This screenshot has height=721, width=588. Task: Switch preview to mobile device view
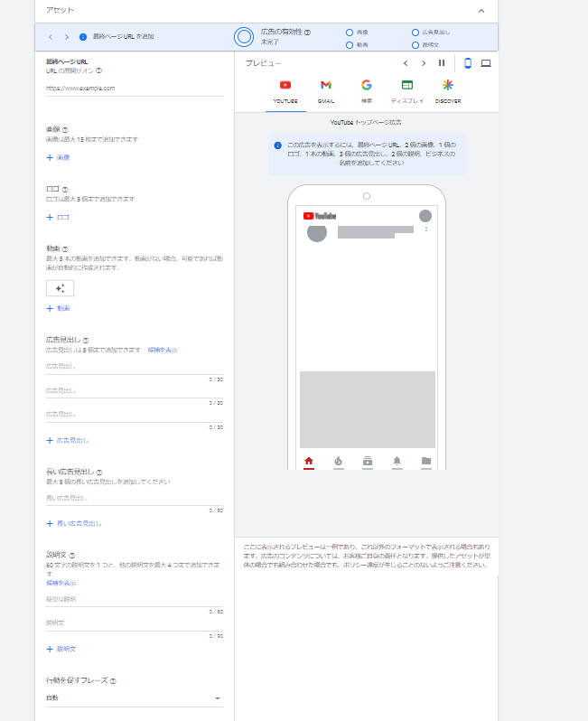click(x=468, y=63)
